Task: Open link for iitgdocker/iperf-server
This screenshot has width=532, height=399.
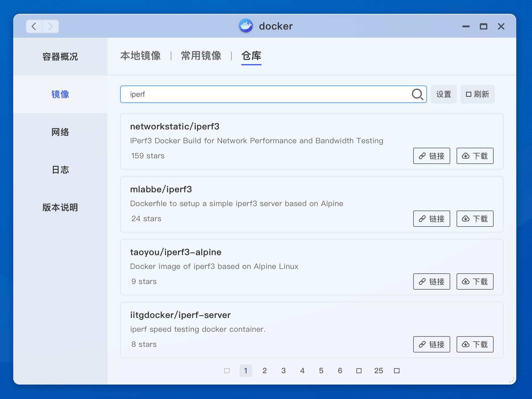Action: [431, 344]
